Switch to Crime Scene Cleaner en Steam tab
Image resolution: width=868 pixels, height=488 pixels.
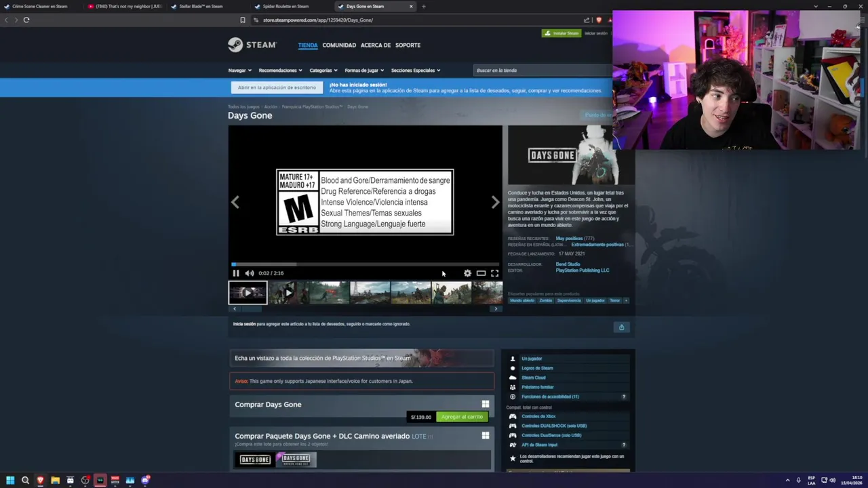[39, 6]
